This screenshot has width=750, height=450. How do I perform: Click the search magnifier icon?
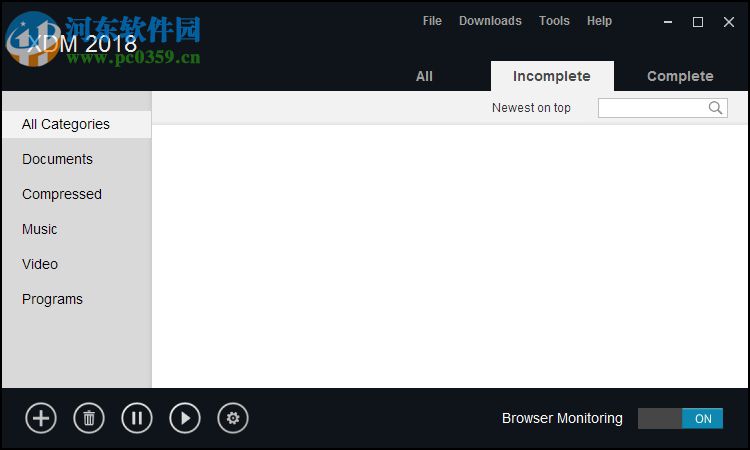(715, 108)
